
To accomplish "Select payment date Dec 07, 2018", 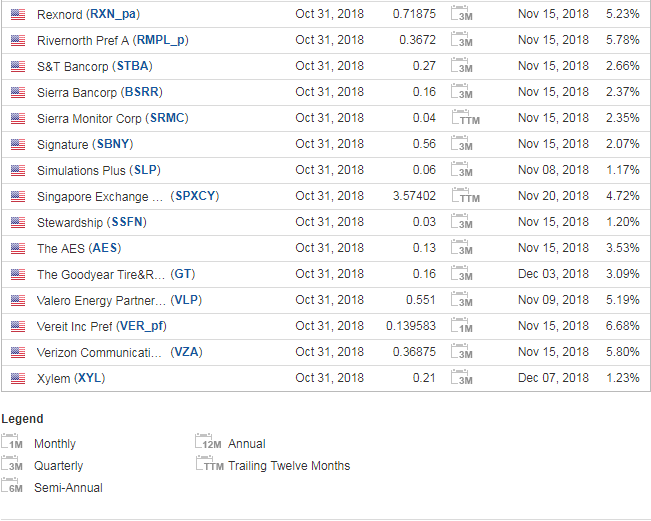I will pyautogui.click(x=553, y=378).
